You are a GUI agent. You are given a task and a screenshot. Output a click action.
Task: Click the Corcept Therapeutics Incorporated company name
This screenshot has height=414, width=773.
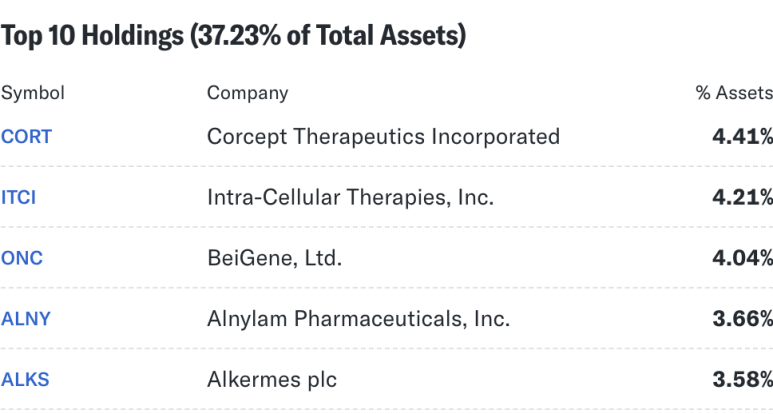[384, 137]
